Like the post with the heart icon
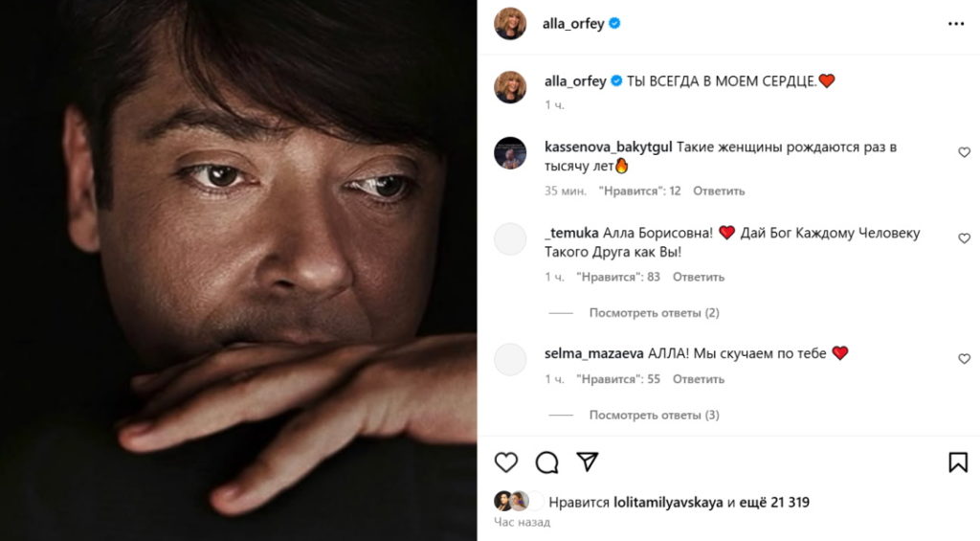The height and width of the screenshot is (541, 980). (506, 462)
